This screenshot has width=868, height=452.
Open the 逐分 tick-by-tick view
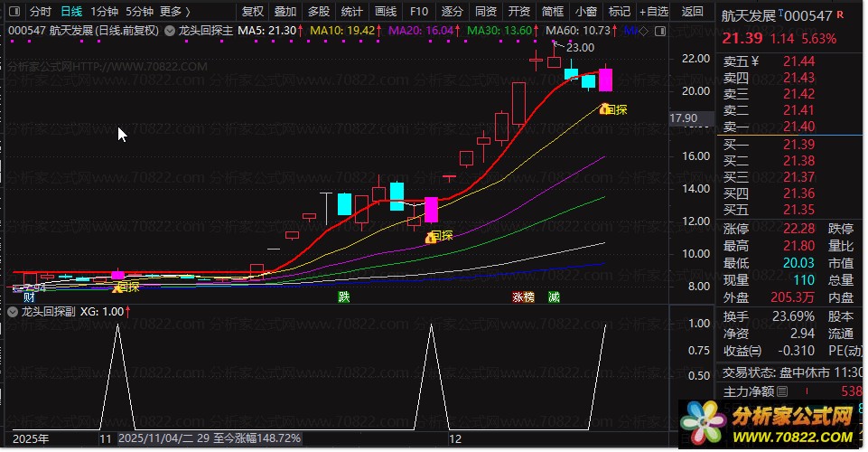[453, 11]
